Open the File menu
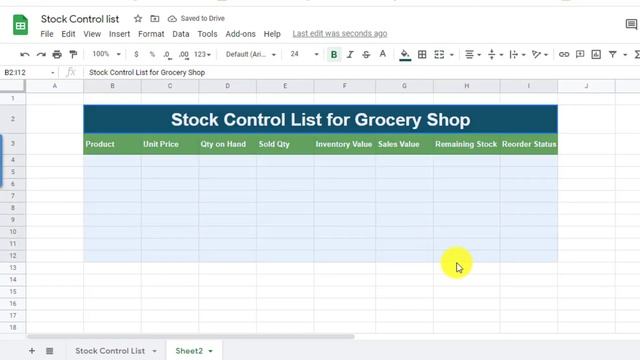The image size is (640, 360). [x=47, y=34]
